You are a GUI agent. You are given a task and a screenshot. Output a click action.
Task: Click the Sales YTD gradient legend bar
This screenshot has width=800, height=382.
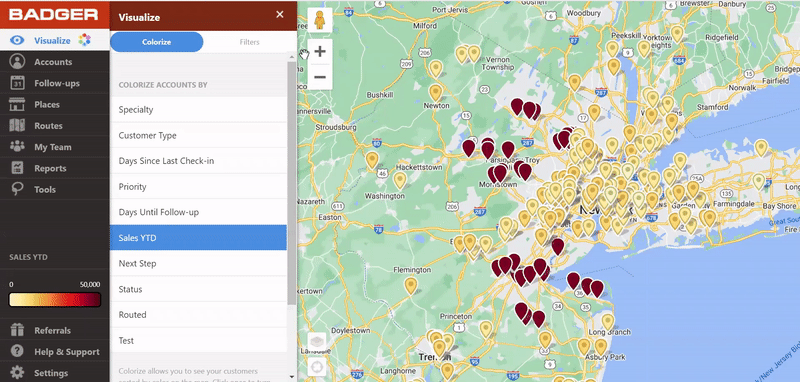[55, 299]
